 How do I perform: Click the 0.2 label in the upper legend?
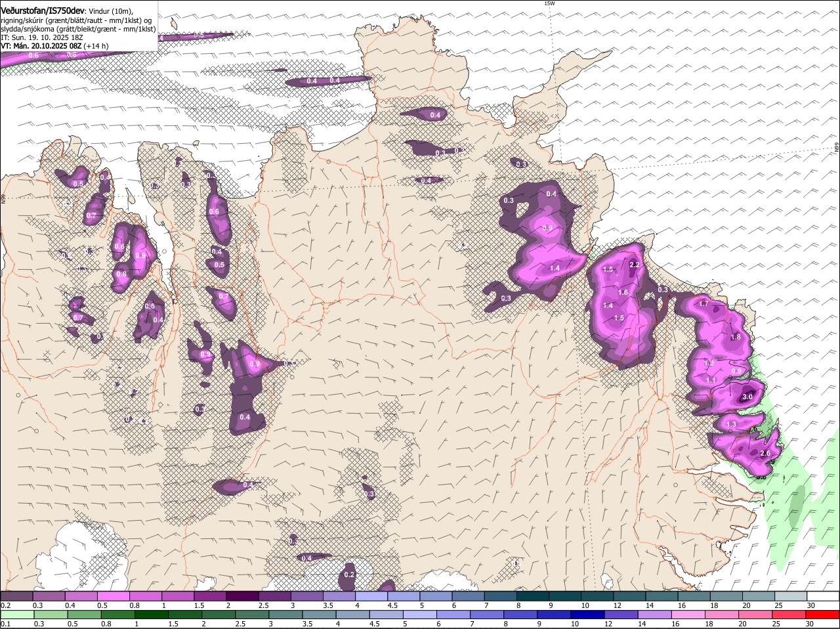(x=5, y=605)
